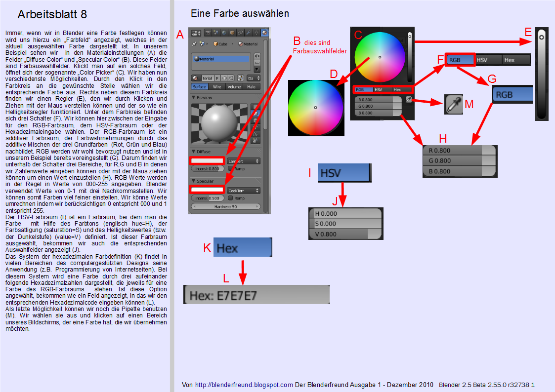Open the Lambert diffuse shader dropdown
The width and height of the screenshot is (555, 392).
[244, 161]
